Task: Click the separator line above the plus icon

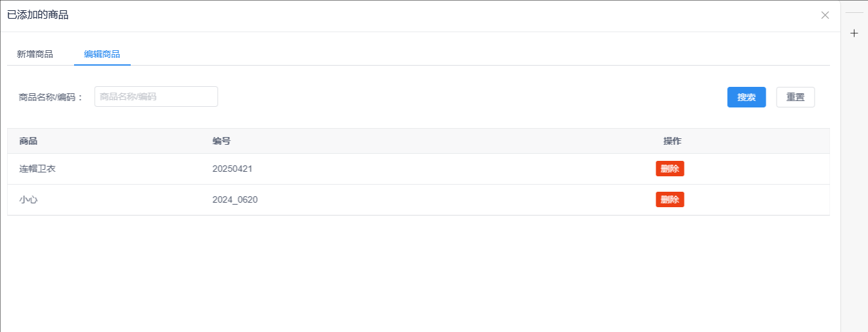Action: [x=854, y=13]
